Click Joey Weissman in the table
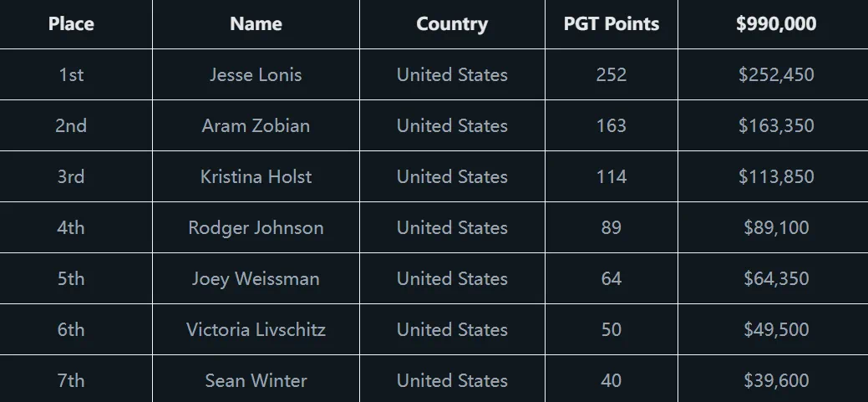This screenshot has width=868, height=402. [x=256, y=278]
